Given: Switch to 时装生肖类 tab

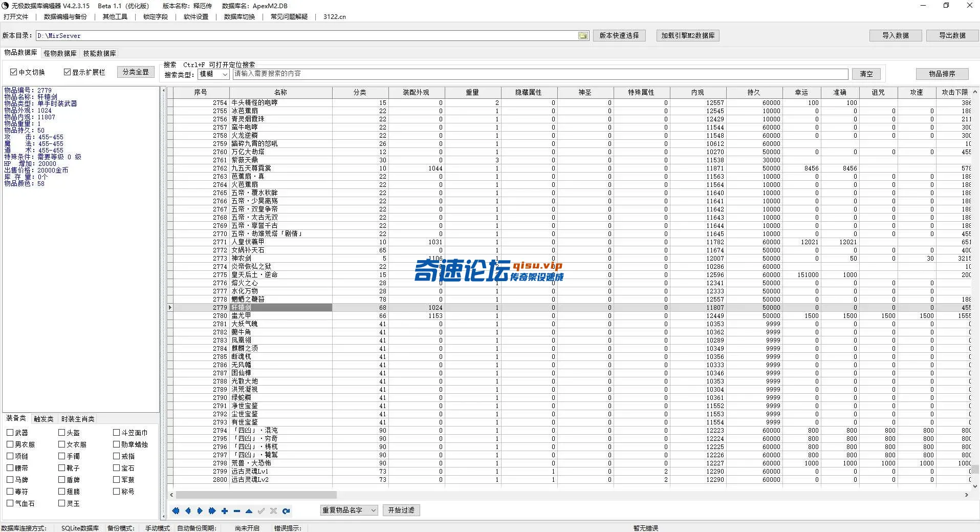Looking at the screenshot, I should tap(78, 419).
